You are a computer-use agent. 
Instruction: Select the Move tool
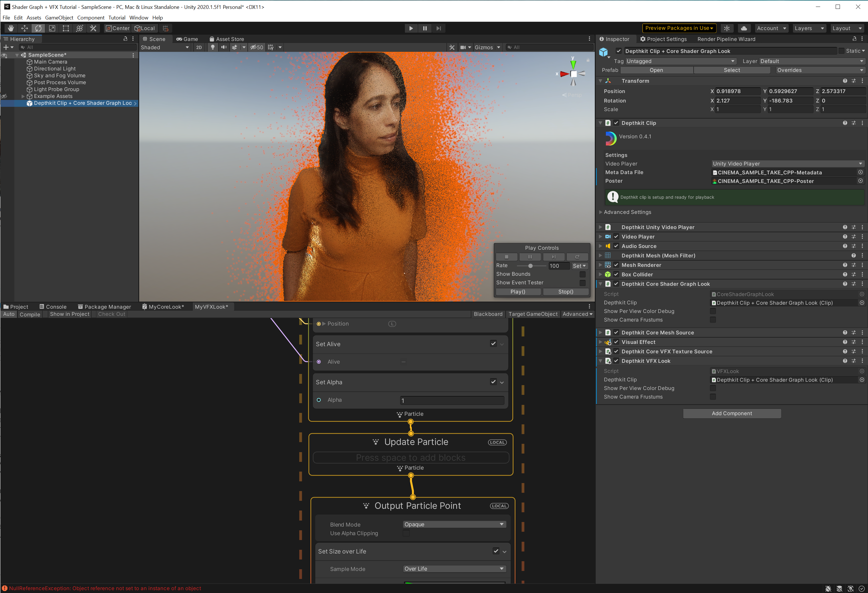click(25, 28)
